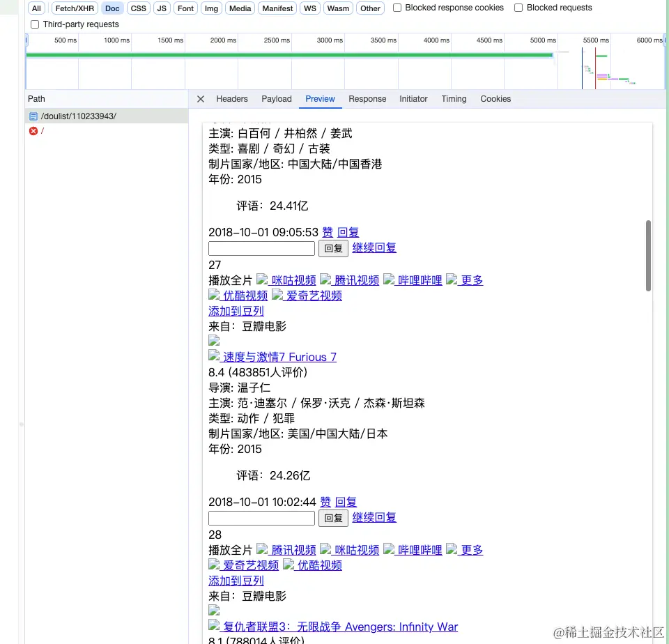Click the preview pane vertical scrollbar
Image resolution: width=669 pixels, height=644 pixels.
pyautogui.click(x=648, y=256)
